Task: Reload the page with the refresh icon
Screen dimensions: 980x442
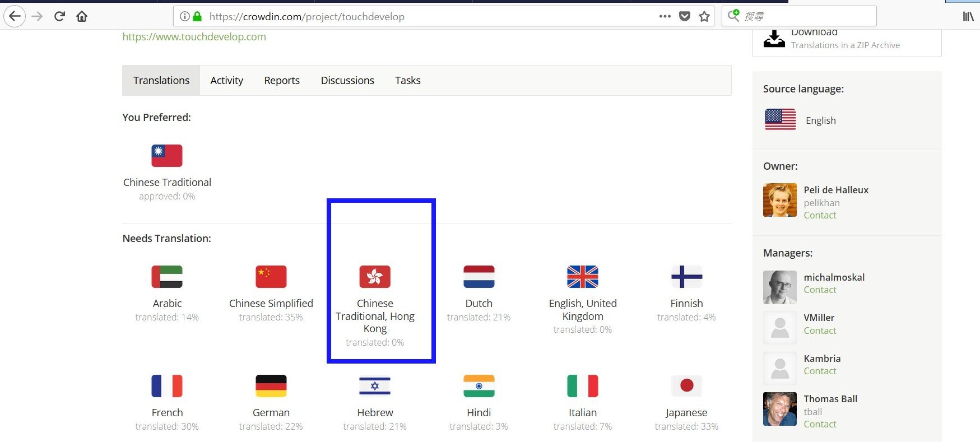Action: point(59,16)
